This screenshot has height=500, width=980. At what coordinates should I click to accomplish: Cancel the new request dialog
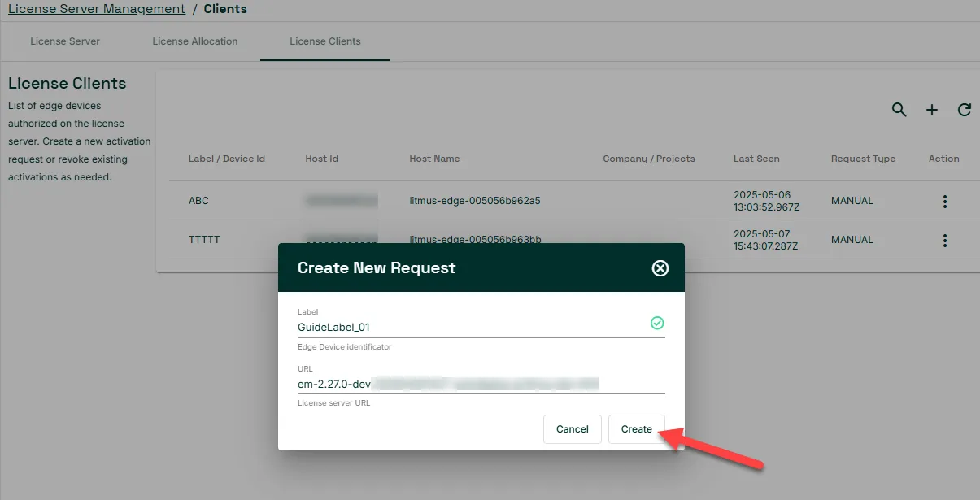pos(573,429)
